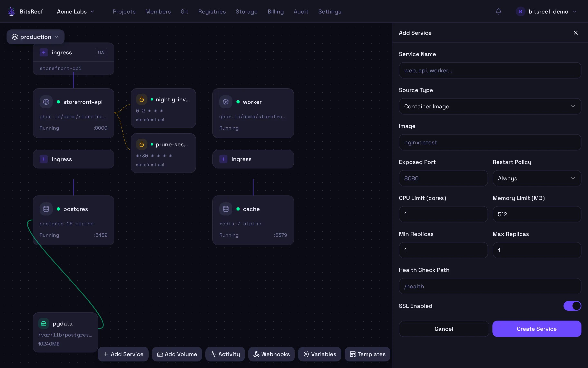
Task: Expand the Acme Labs organization dropdown
Action: (75, 11)
